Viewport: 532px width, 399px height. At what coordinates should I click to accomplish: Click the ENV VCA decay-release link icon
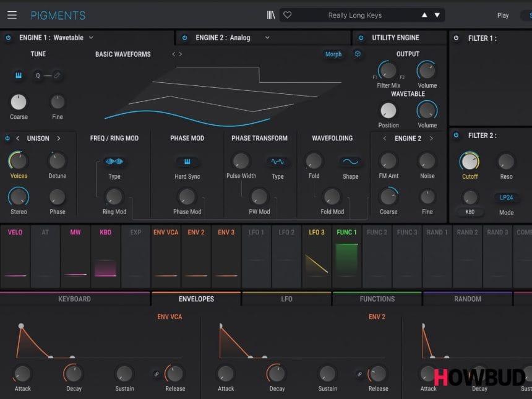click(155, 374)
